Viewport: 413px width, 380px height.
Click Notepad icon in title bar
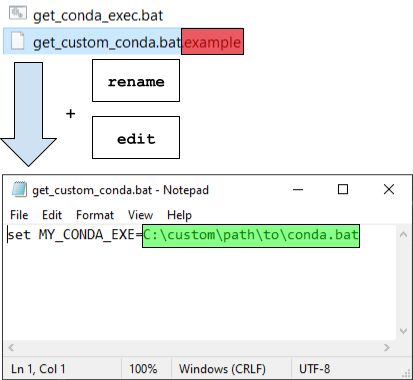(19, 190)
